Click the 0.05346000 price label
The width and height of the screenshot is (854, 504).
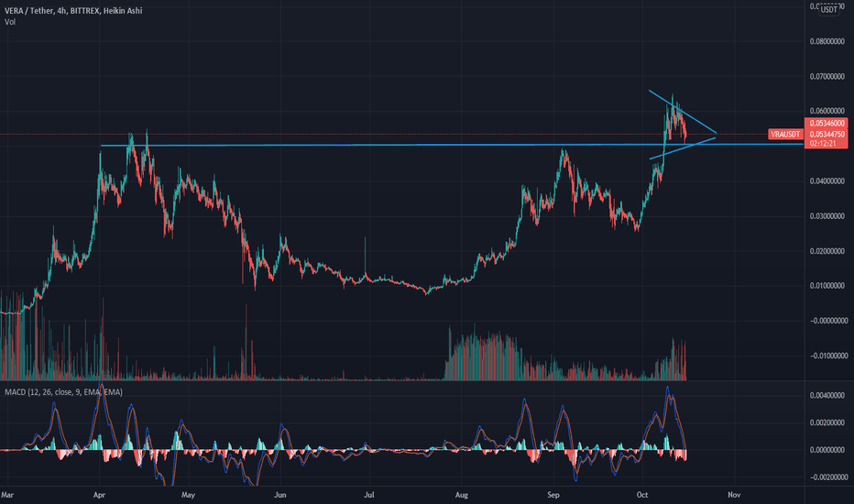(x=827, y=124)
